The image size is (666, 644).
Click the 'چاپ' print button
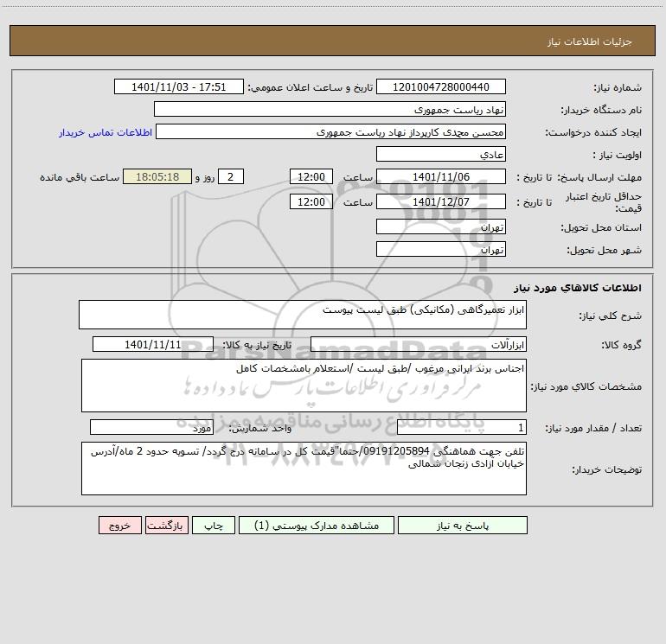point(214,525)
